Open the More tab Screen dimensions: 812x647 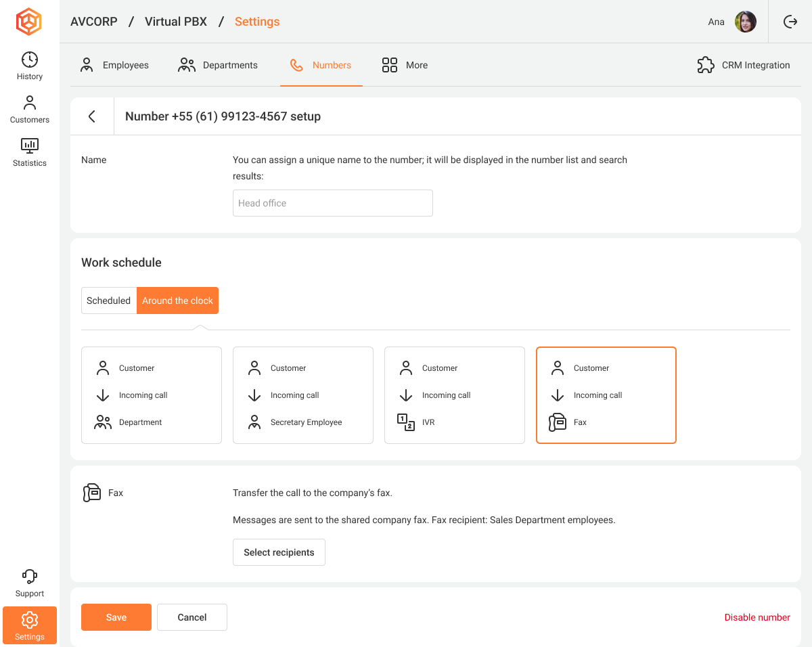coord(405,65)
